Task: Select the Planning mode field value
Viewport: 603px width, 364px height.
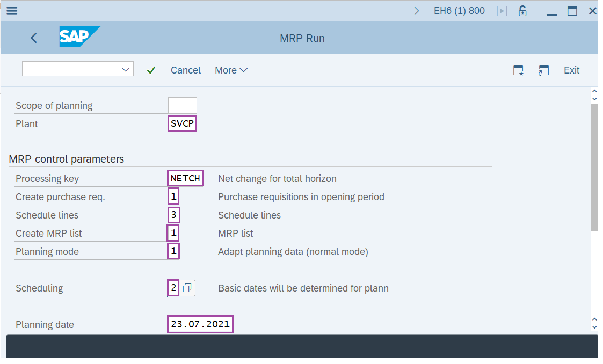Action: [x=173, y=251]
